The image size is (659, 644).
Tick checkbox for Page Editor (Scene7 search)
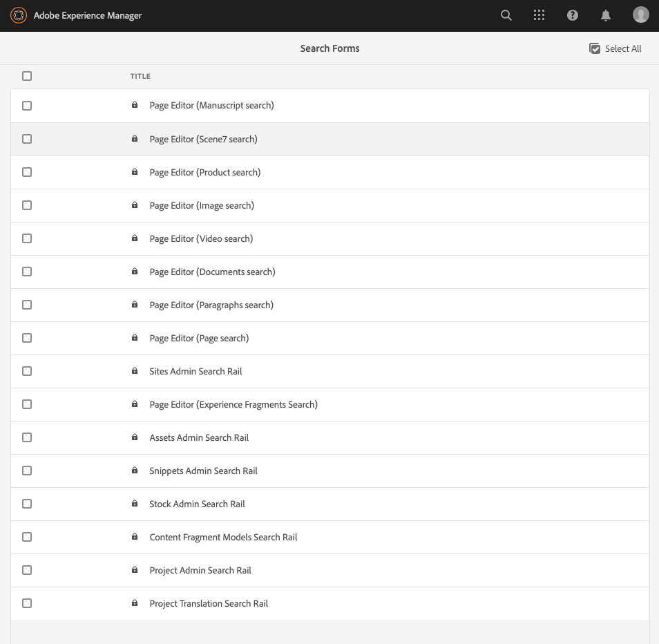(x=27, y=139)
